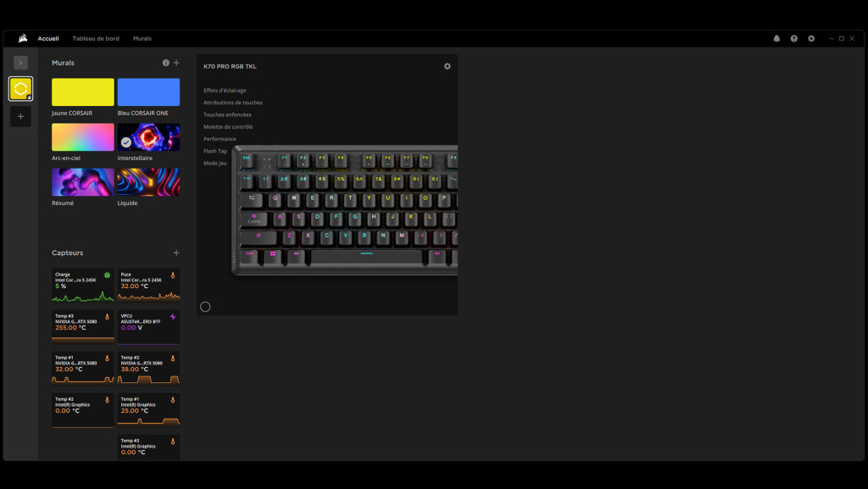Click the Temp #1 NVIDIA 32.00 °C tile
Screen dimensions: 868x489
[83, 369]
